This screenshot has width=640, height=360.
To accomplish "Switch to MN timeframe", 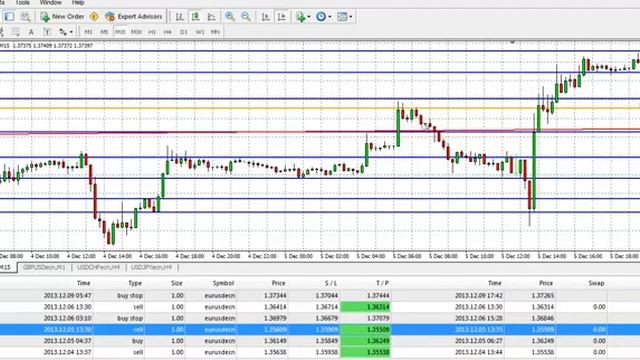I will 215,32.
